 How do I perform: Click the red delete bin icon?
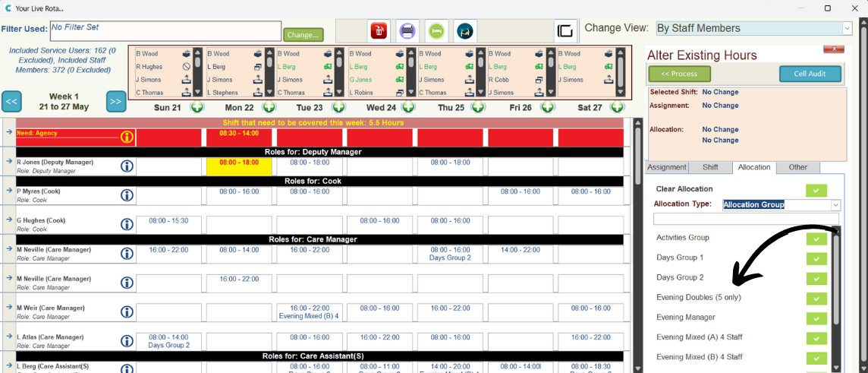click(379, 31)
